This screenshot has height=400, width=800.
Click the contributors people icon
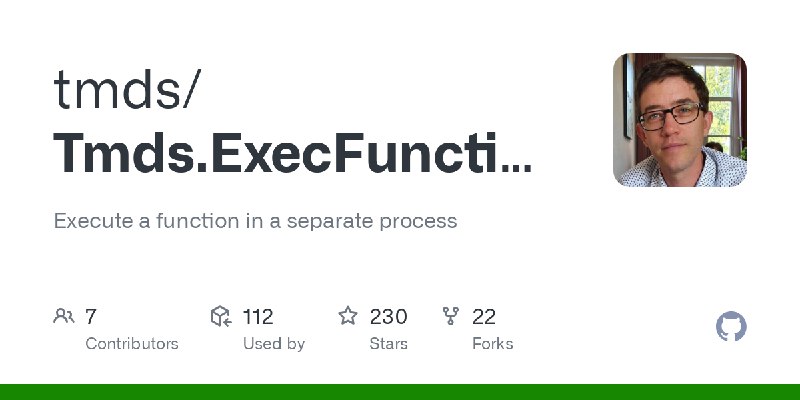(x=64, y=316)
